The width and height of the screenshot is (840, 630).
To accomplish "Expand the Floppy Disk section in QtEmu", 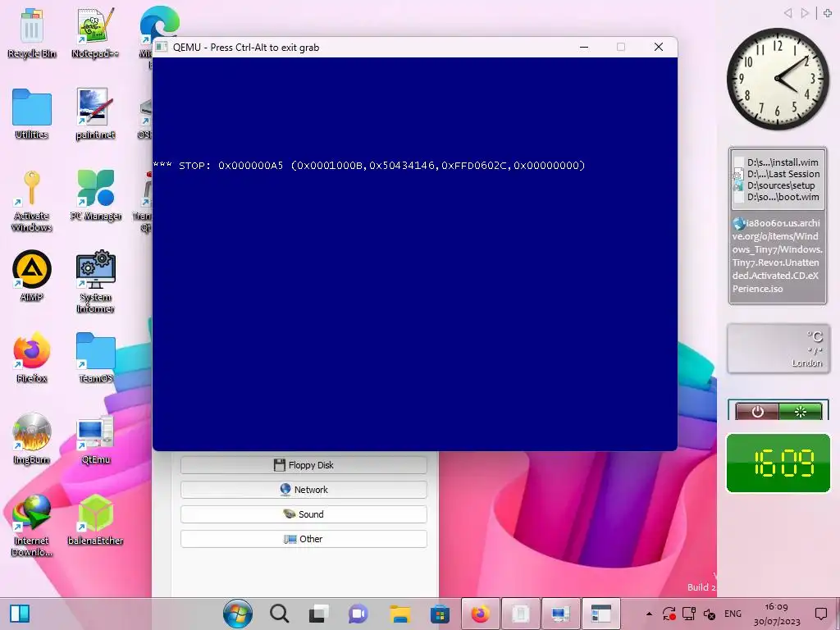I will [304, 465].
